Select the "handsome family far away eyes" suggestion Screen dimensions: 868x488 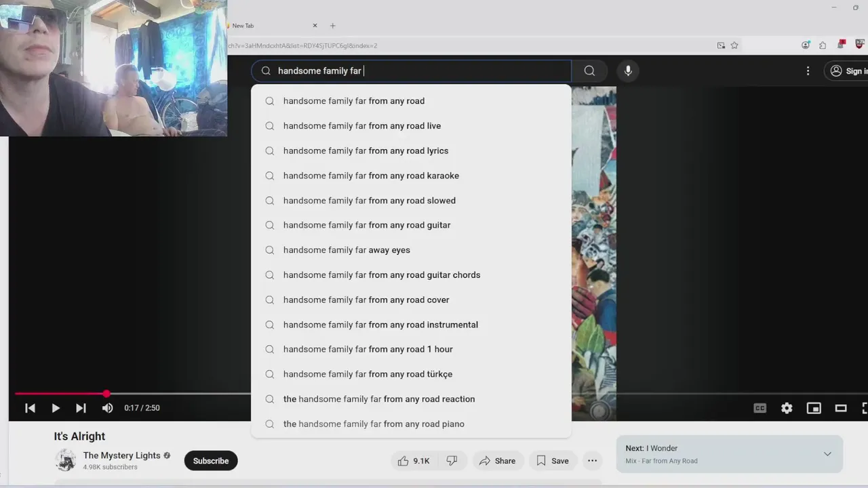(411, 250)
